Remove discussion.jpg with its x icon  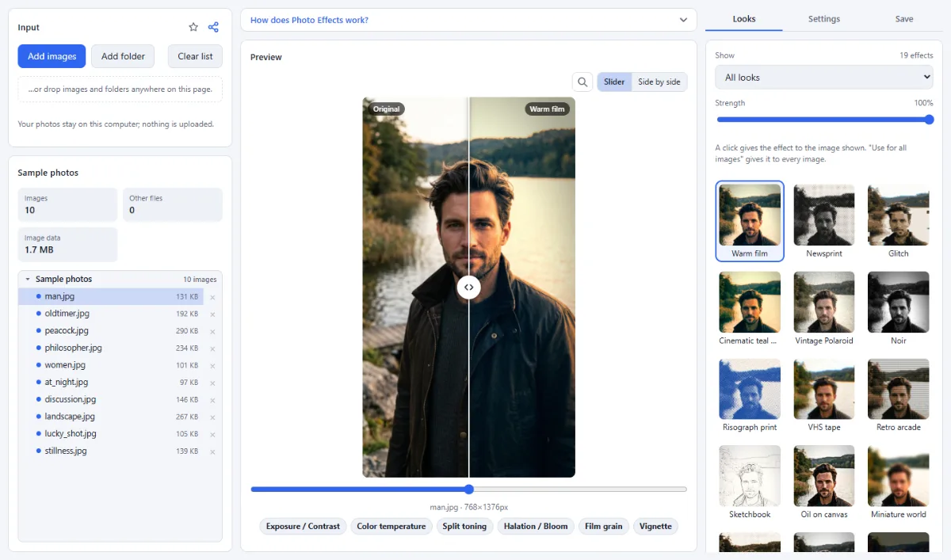tap(212, 400)
